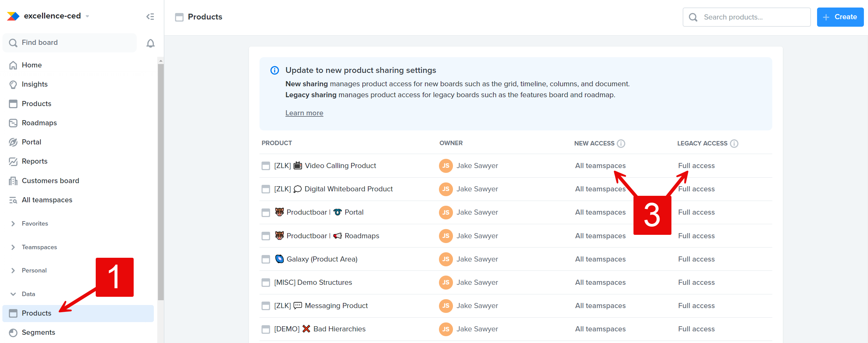Click the Create button
The height and width of the screenshot is (343, 868).
840,17
